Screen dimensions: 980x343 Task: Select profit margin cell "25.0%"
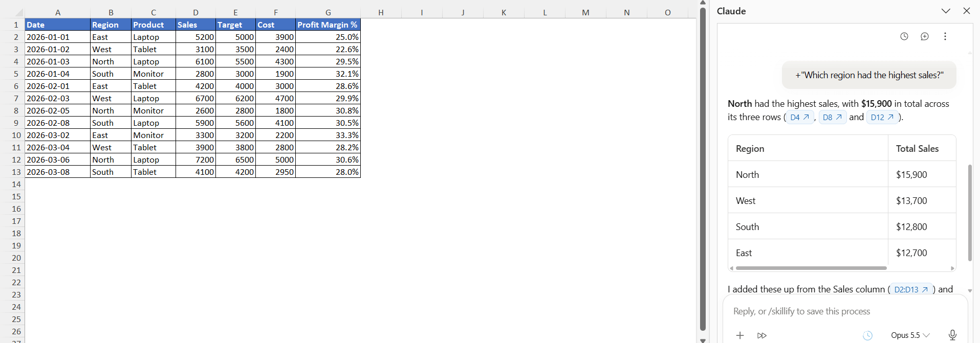[x=328, y=37]
